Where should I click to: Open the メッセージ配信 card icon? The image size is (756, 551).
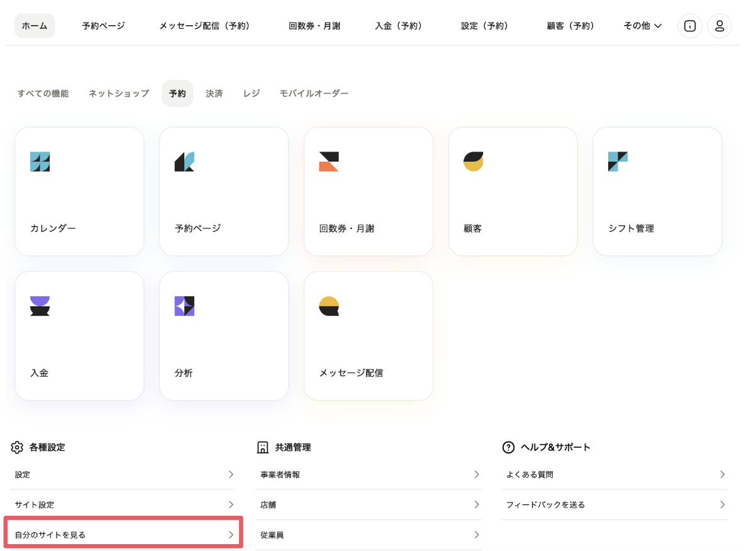click(329, 306)
